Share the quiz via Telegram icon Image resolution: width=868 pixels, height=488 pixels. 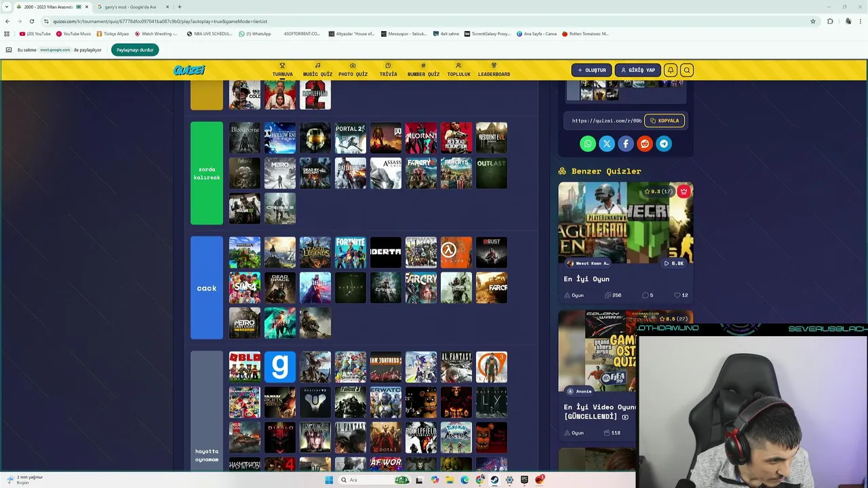click(x=664, y=144)
